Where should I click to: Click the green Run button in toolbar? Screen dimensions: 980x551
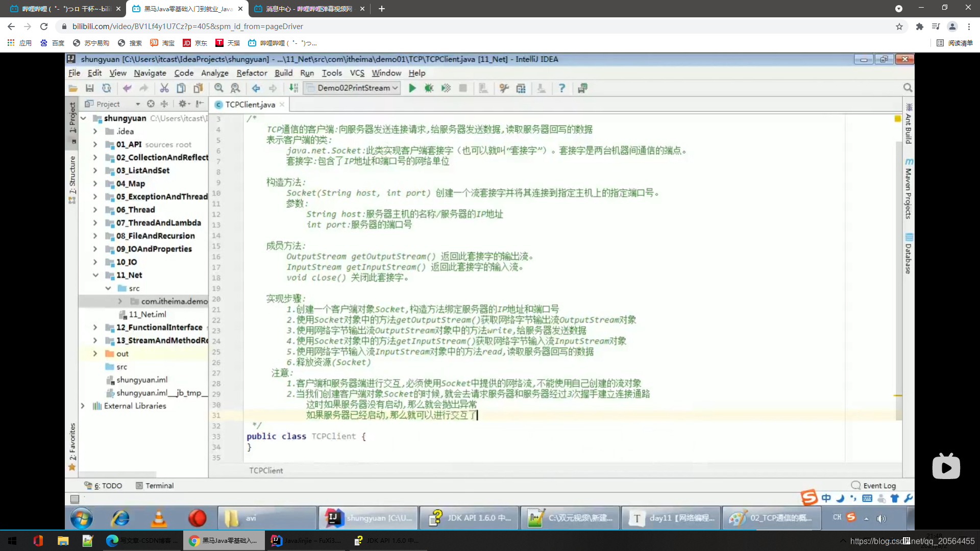tap(412, 88)
